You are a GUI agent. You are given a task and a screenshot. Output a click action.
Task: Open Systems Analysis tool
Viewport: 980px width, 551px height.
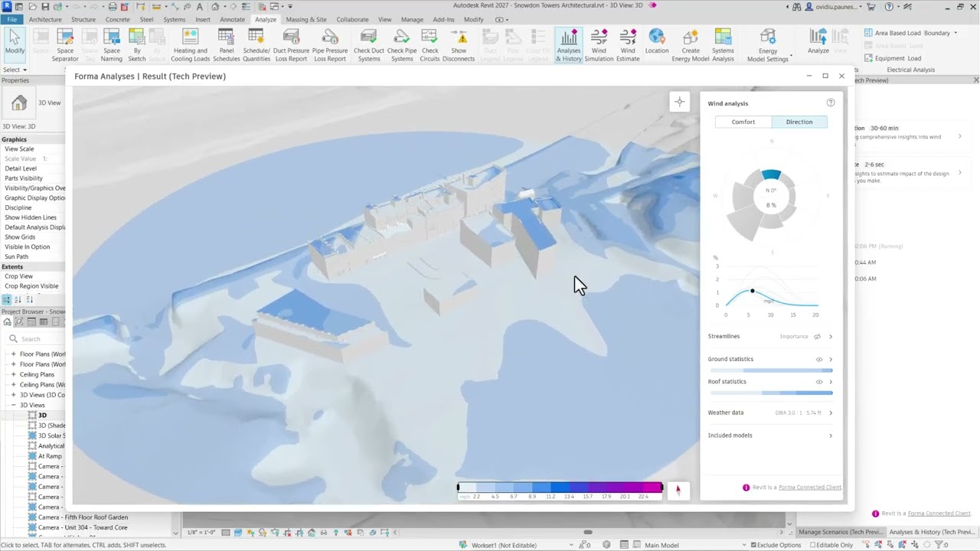pos(723,44)
